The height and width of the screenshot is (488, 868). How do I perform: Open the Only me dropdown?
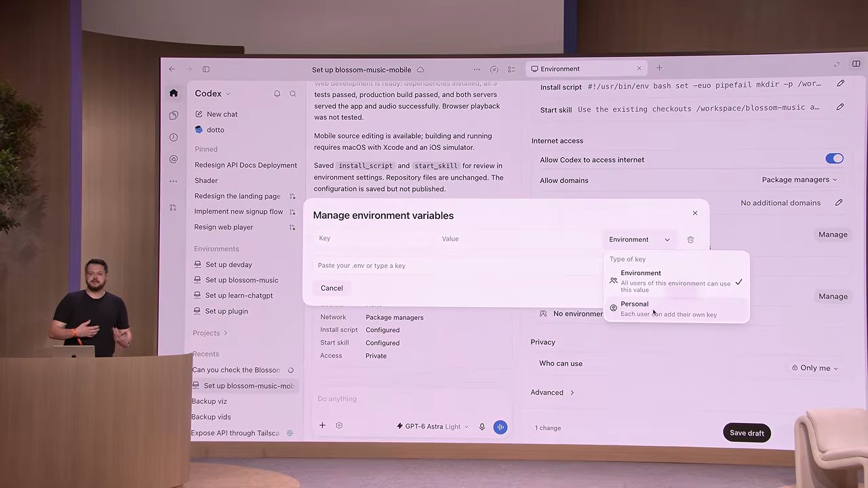[x=814, y=368]
